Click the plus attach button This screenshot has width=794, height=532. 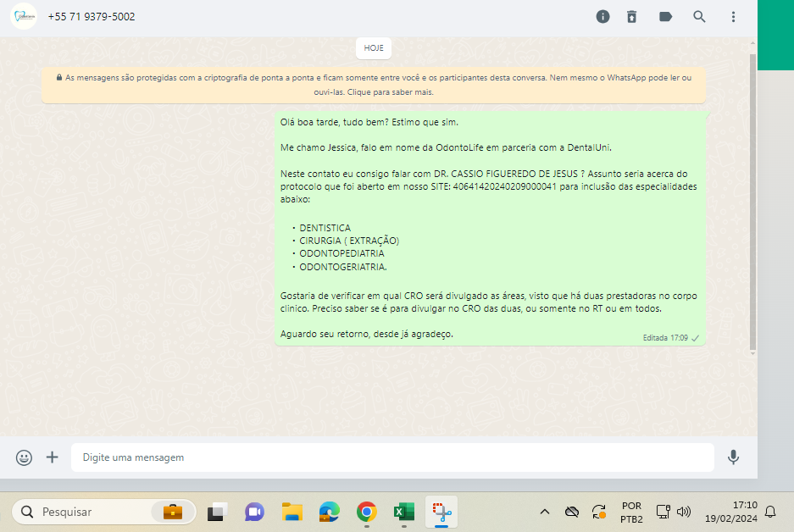53,457
